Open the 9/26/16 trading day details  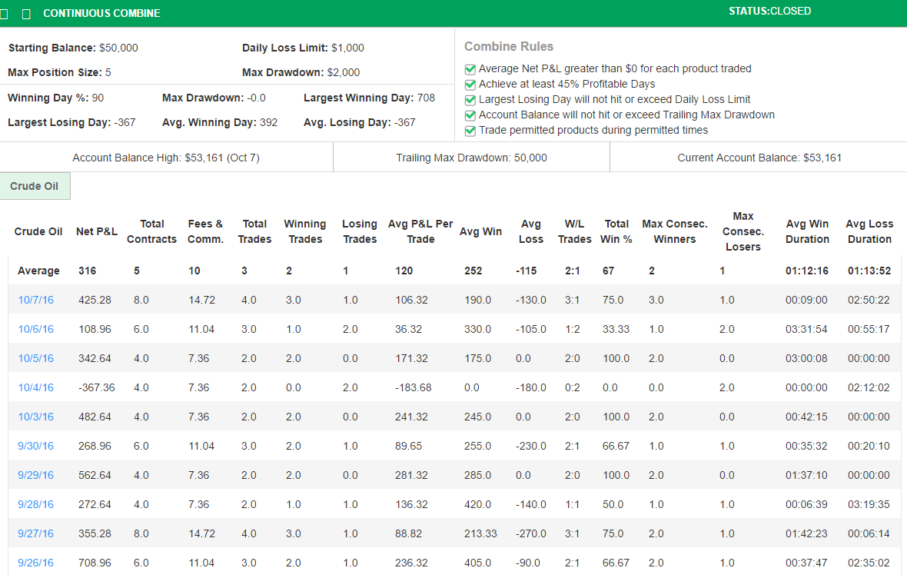click(x=35, y=563)
